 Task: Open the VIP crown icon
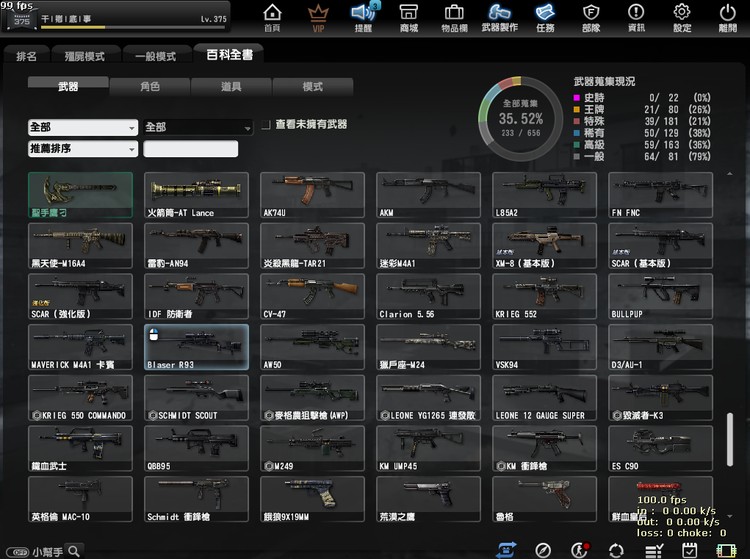click(318, 18)
